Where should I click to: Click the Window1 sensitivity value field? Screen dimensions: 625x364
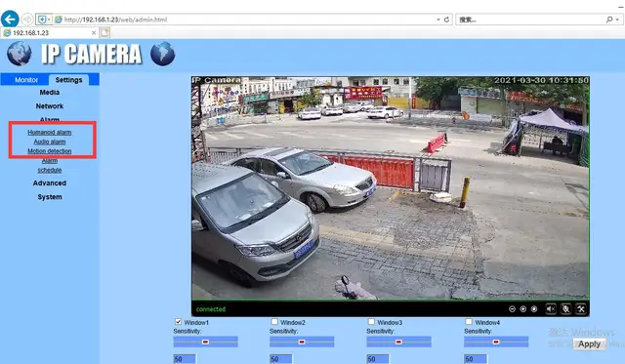pyautogui.click(x=185, y=359)
